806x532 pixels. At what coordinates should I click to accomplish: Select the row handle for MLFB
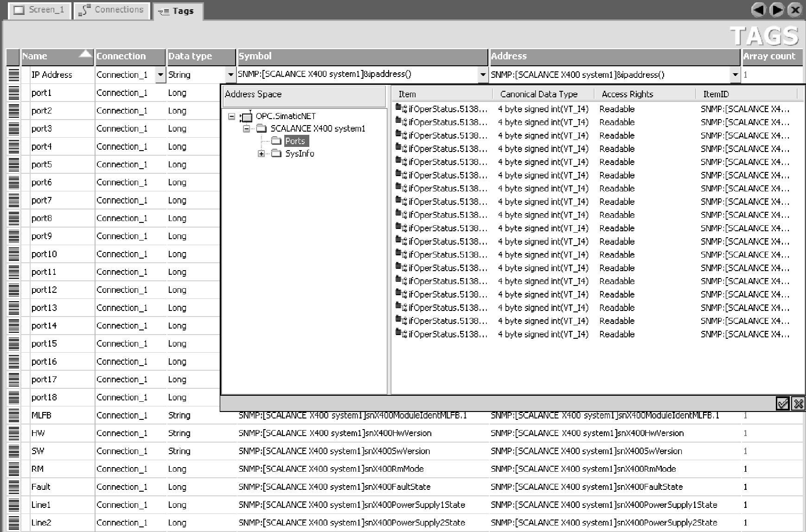tap(14, 415)
